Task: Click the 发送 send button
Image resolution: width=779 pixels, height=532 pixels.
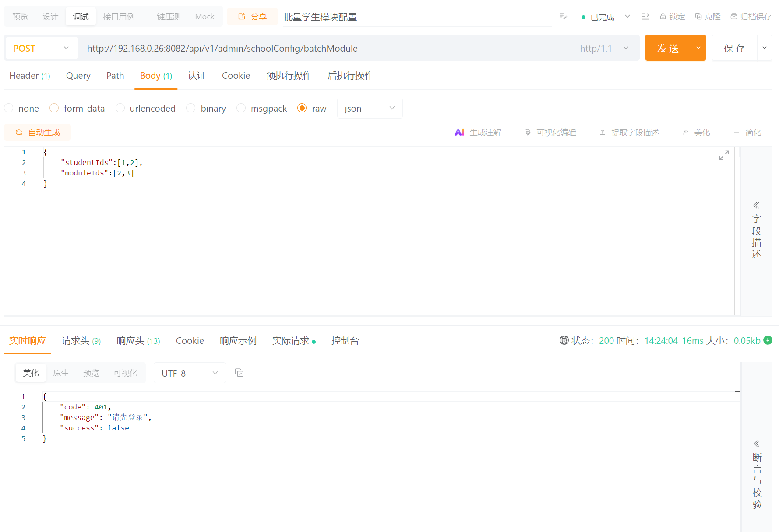Action: 668,48
